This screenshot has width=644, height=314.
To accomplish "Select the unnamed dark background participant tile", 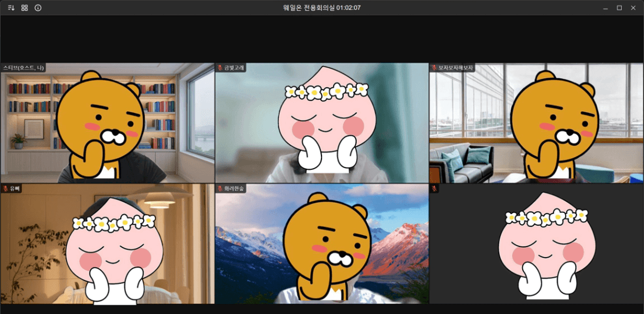I will click(536, 244).
